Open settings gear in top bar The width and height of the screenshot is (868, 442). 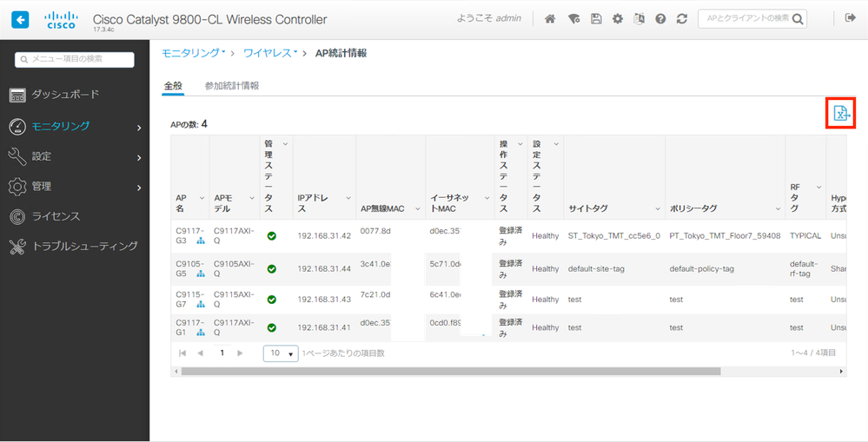[617, 19]
